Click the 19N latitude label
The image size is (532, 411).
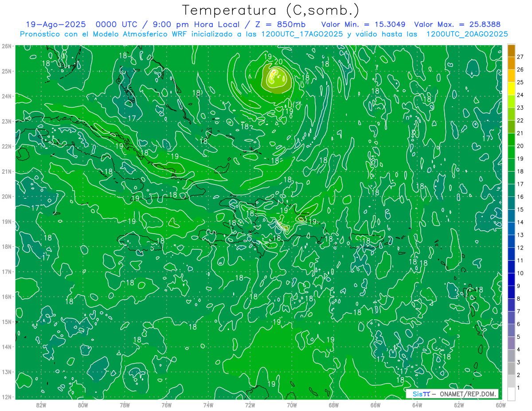click(7, 222)
